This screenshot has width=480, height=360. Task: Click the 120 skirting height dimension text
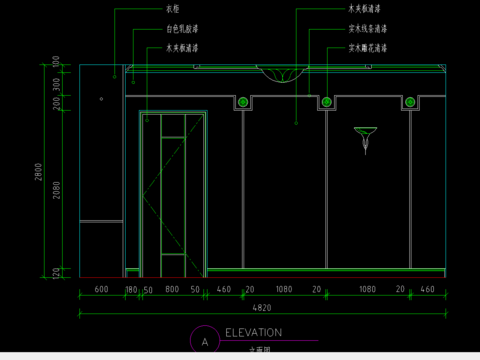[x=57, y=273]
